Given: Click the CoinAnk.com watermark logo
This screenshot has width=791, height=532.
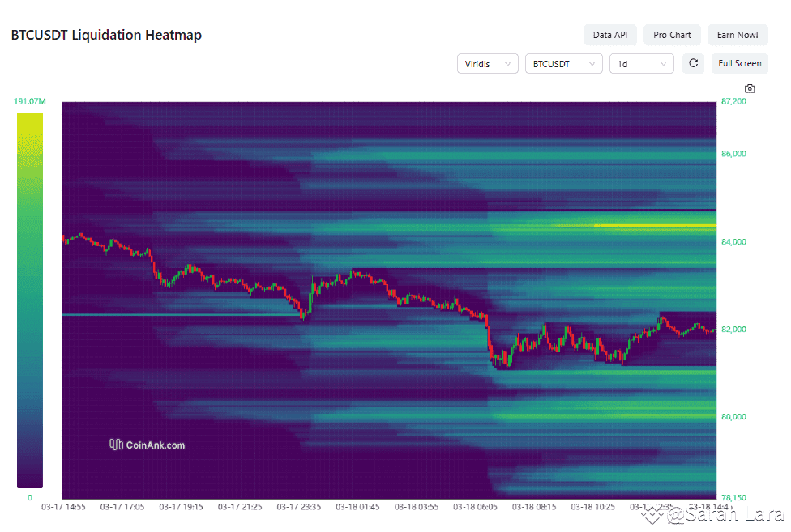Looking at the screenshot, I should pos(147,444).
